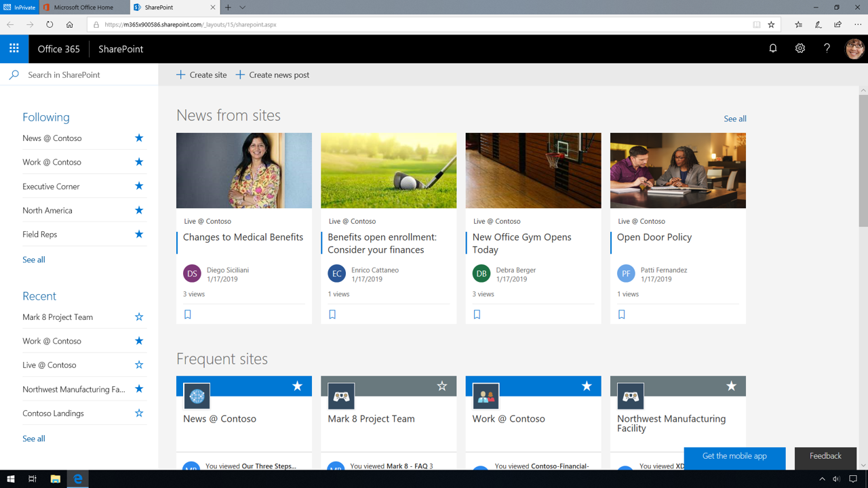This screenshot has height=488, width=868.
Task: Open the browser Share icon
Action: tap(838, 24)
